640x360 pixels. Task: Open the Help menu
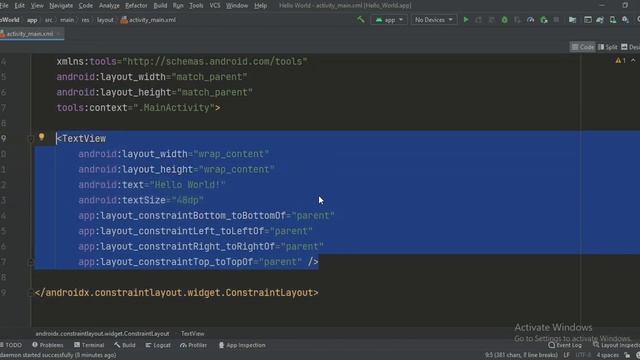260,6
